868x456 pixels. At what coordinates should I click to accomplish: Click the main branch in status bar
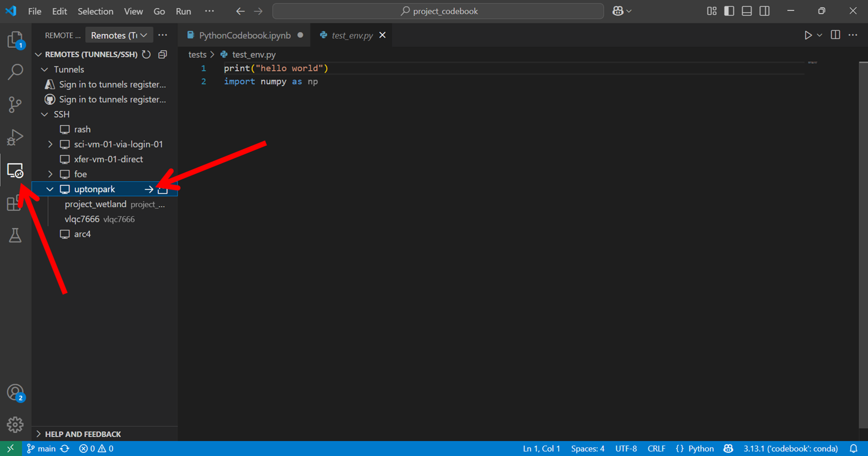[42, 449]
